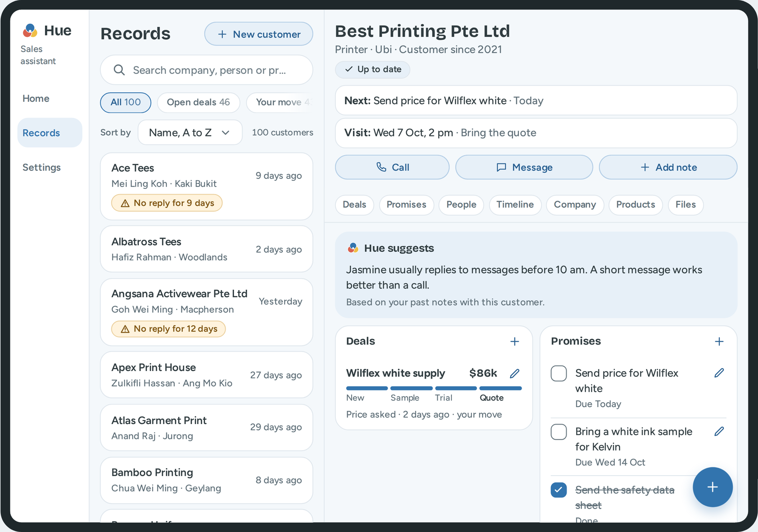Image resolution: width=758 pixels, height=532 pixels.
Task: Edit the 'Send price for Wilflex white' promise
Action: click(719, 373)
